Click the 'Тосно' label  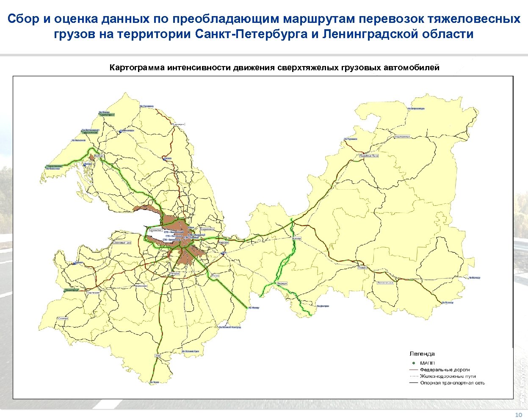216,276
